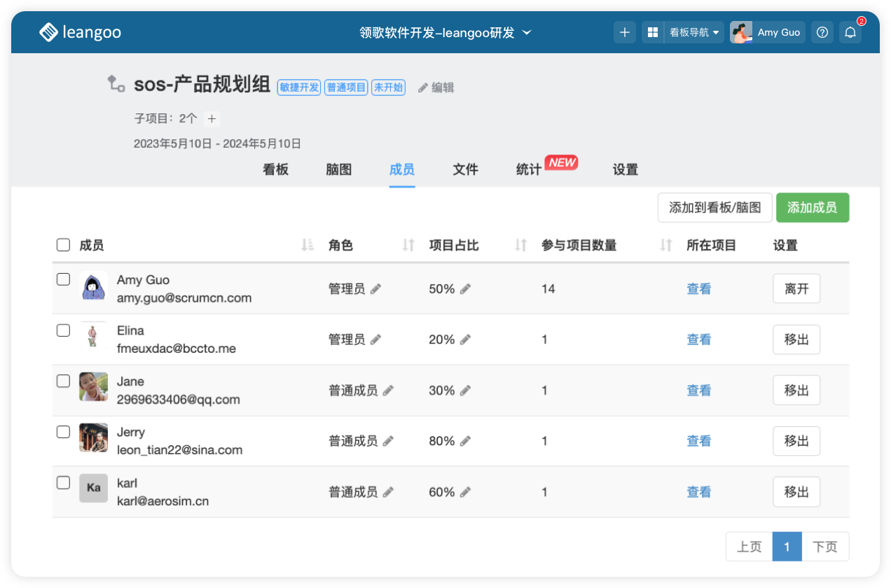This screenshot has height=588, width=891.
Task: Open the notification bell icon
Action: [850, 32]
